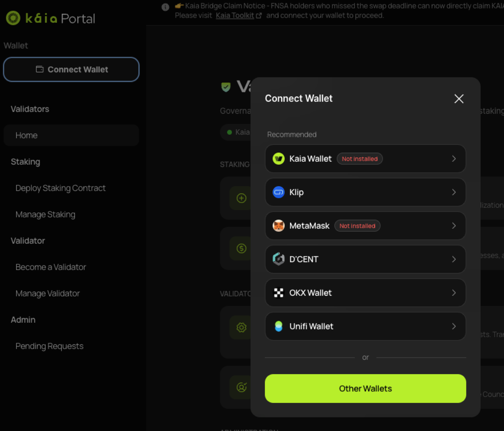Select Manage Staking in the sidebar
Image resolution: width=504 pixels, height=431 pixels.
45,214
